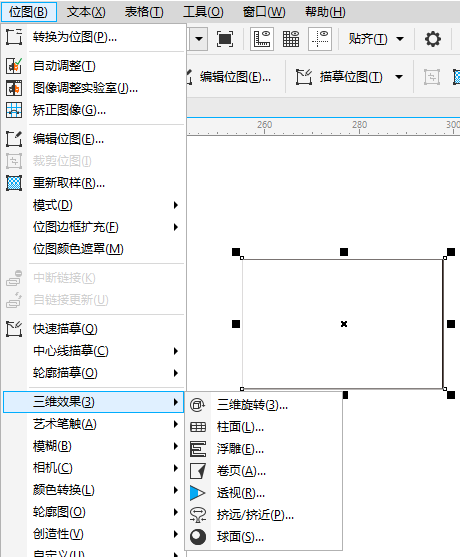
Task: Click the 矫正图像 icon
Action: click(14, 110)
